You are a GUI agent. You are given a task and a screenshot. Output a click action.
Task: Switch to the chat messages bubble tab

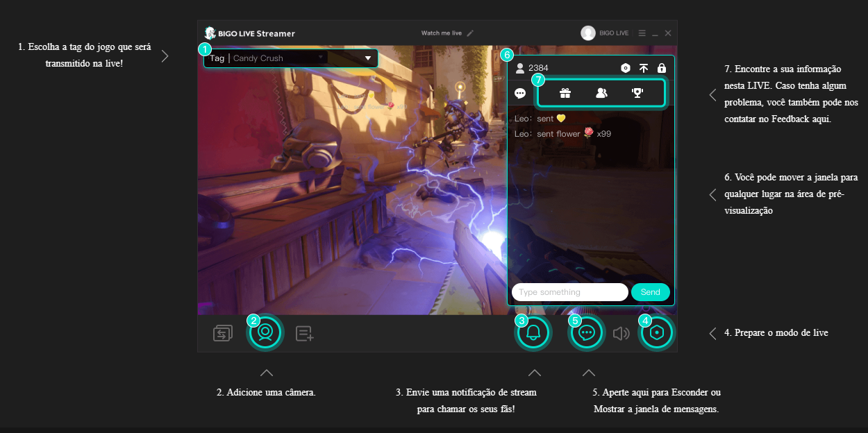pos(519,92)
